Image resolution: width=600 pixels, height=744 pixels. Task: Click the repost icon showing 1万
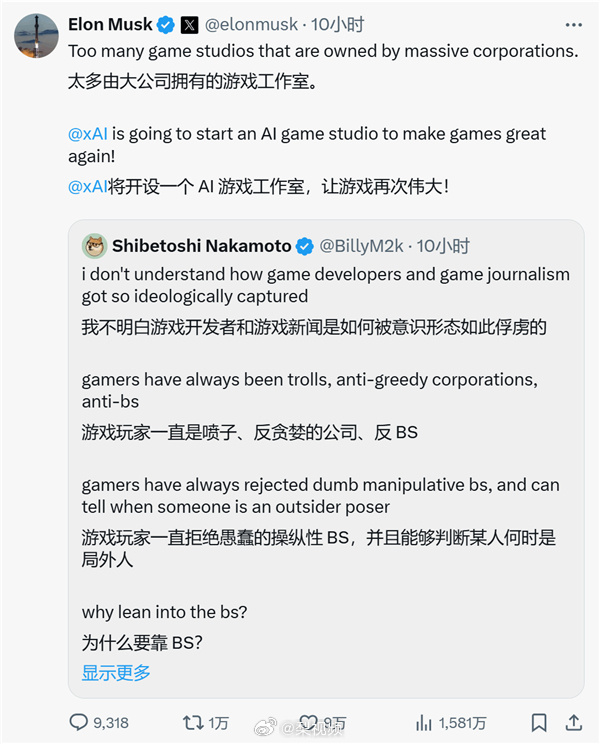(193, 723)
